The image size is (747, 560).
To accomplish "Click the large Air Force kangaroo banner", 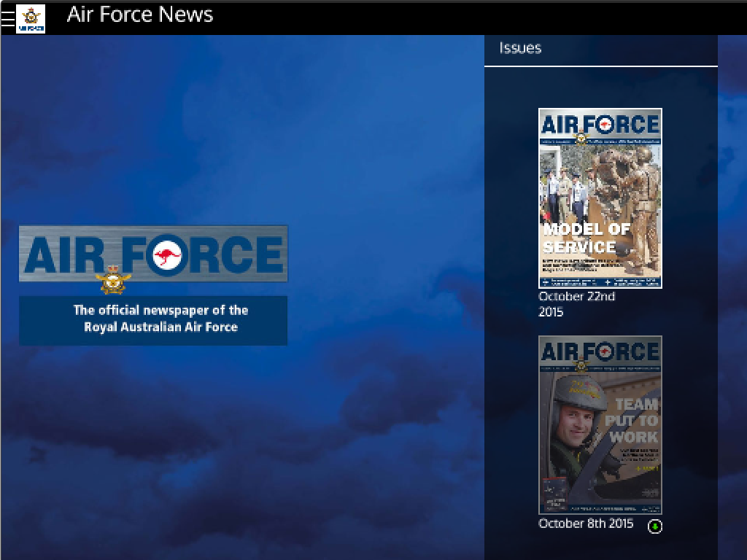I will pos(153,254).
